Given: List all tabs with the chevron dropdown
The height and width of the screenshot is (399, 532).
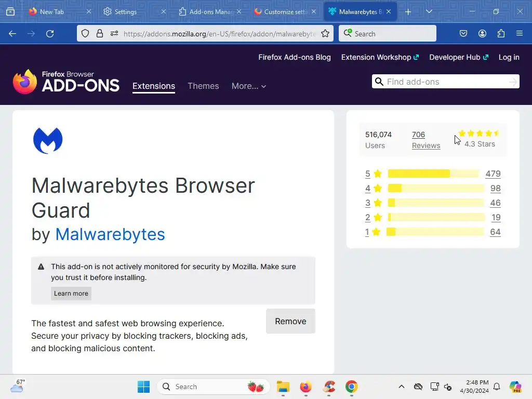Looking at the screenshot, I should (x=429, y=11).
